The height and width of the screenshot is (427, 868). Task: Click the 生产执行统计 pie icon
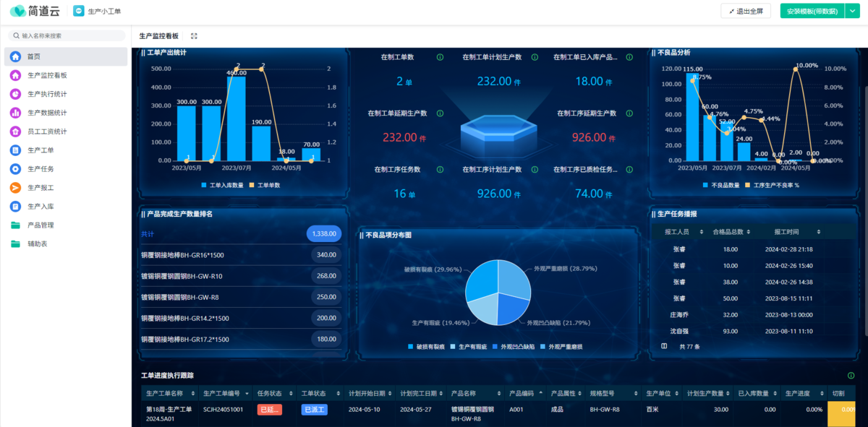15,94
